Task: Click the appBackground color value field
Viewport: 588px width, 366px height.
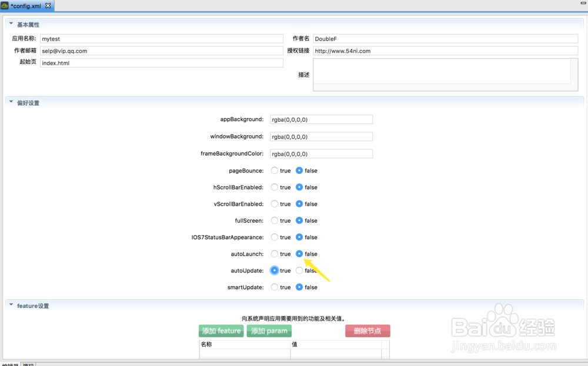Action: [322, 119]
